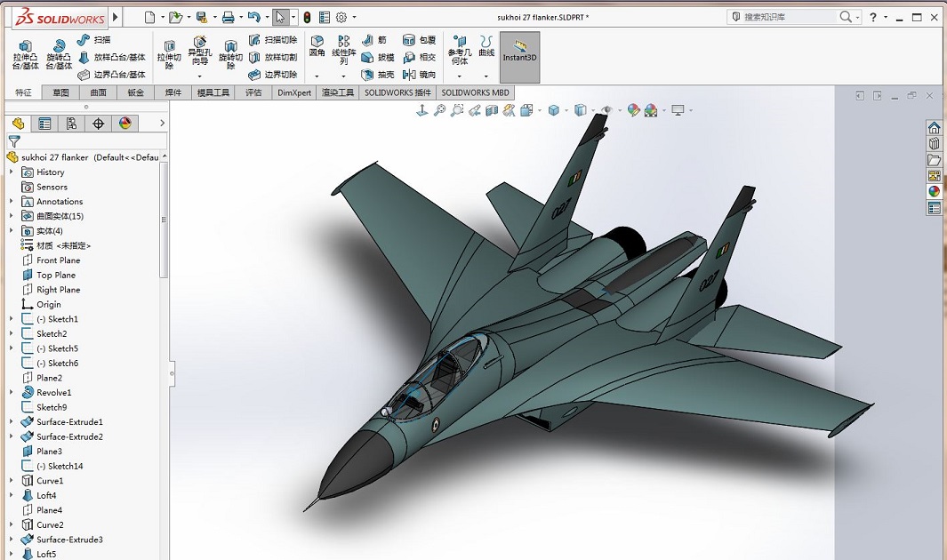
Task: Click the New document button
Action: point(149,18)
